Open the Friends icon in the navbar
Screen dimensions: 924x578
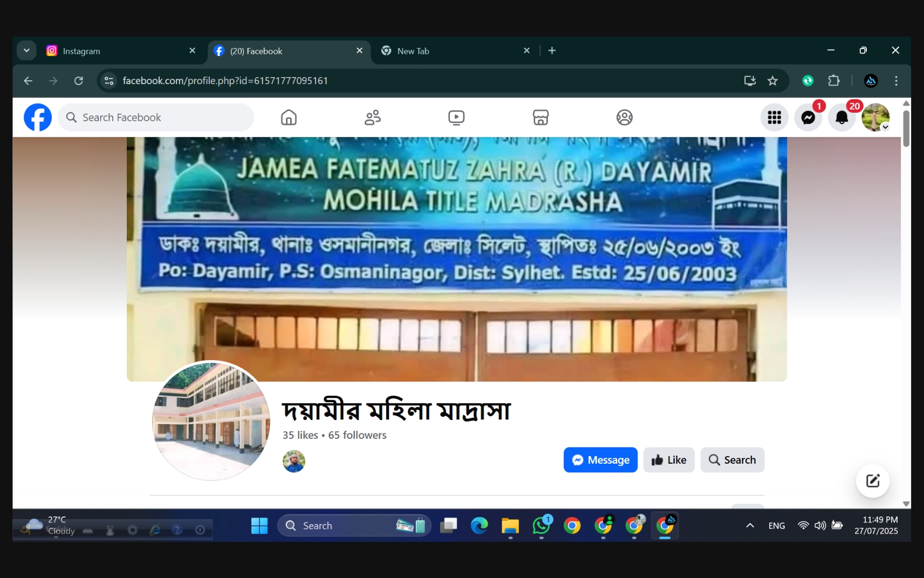(372, 117)
